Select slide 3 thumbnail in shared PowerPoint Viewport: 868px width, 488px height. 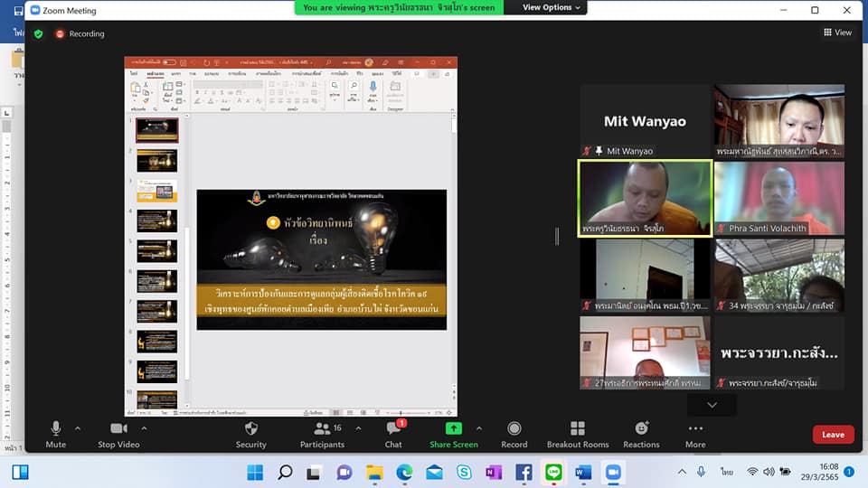(x=157, y=191)
